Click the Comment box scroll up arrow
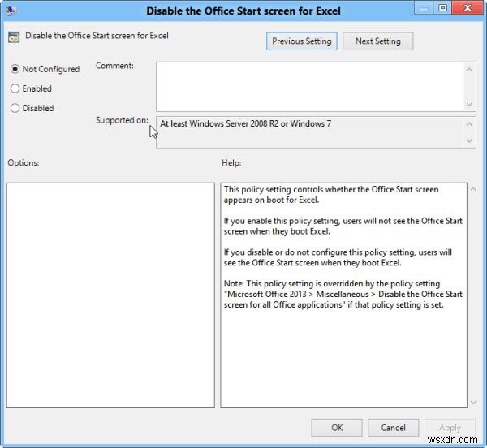487x448 pixels. (x=469, y=69)
